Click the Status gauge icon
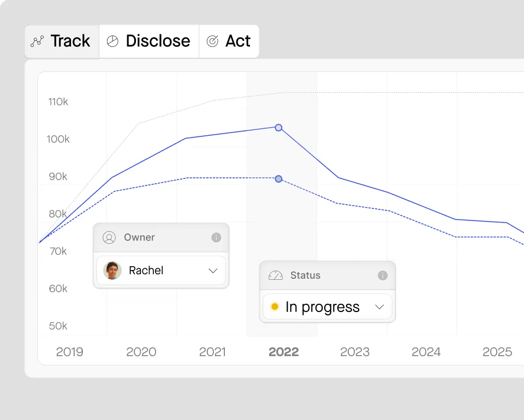 tap(276, 275)
